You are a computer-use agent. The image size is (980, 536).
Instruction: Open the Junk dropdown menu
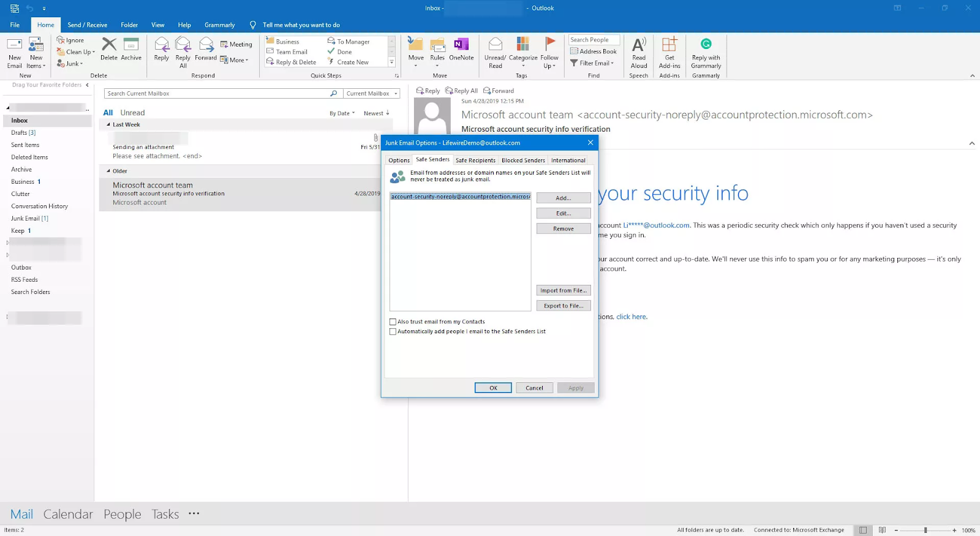[x=69, y=64]
